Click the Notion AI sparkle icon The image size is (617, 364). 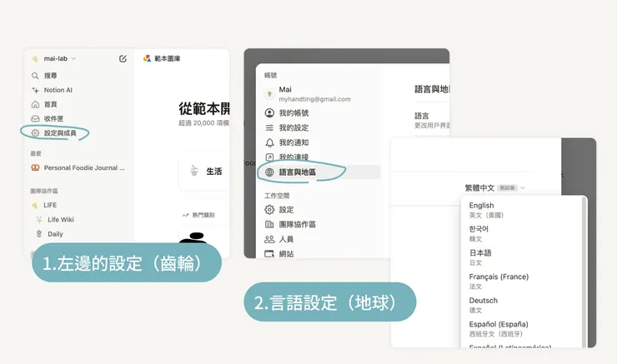35,90
